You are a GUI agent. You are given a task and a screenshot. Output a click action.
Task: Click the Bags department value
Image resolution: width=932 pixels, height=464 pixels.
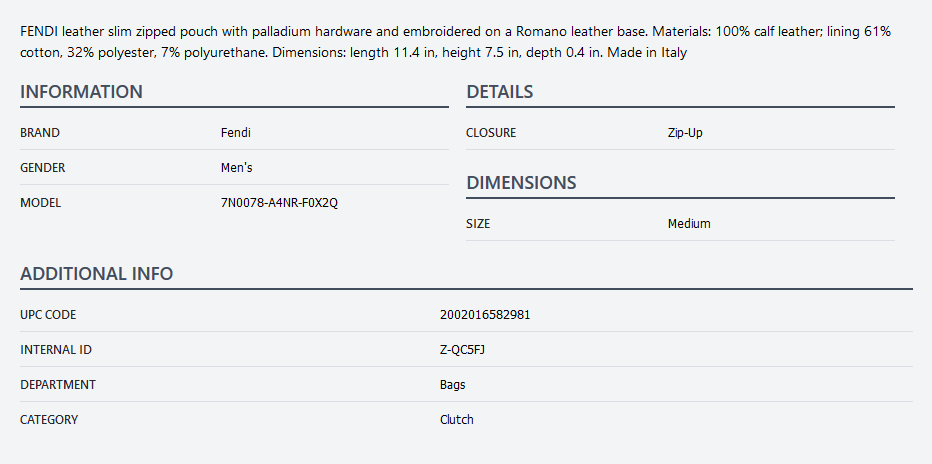coord(452,385)
